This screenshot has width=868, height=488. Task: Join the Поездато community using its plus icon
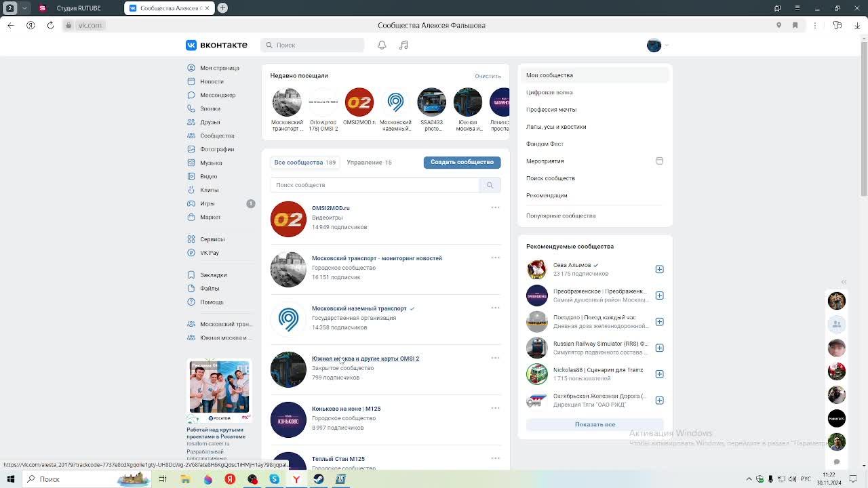coord(659,321)
